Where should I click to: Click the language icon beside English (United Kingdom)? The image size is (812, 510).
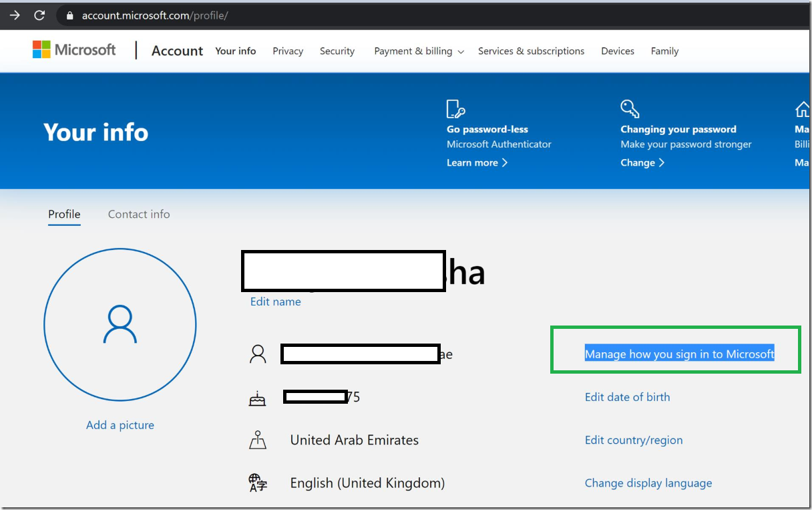tap(258, 483)
